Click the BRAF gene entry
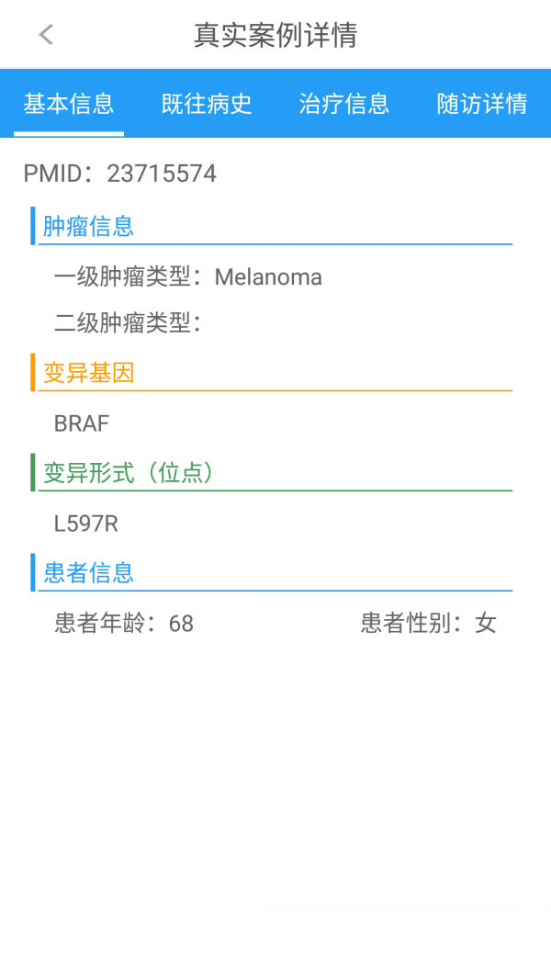This screenshot has width=551, height=980. (x=82, y=423)
